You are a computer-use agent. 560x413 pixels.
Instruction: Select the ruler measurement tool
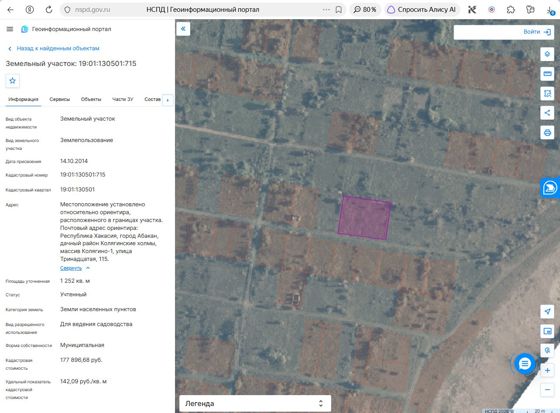coord(547,74)
